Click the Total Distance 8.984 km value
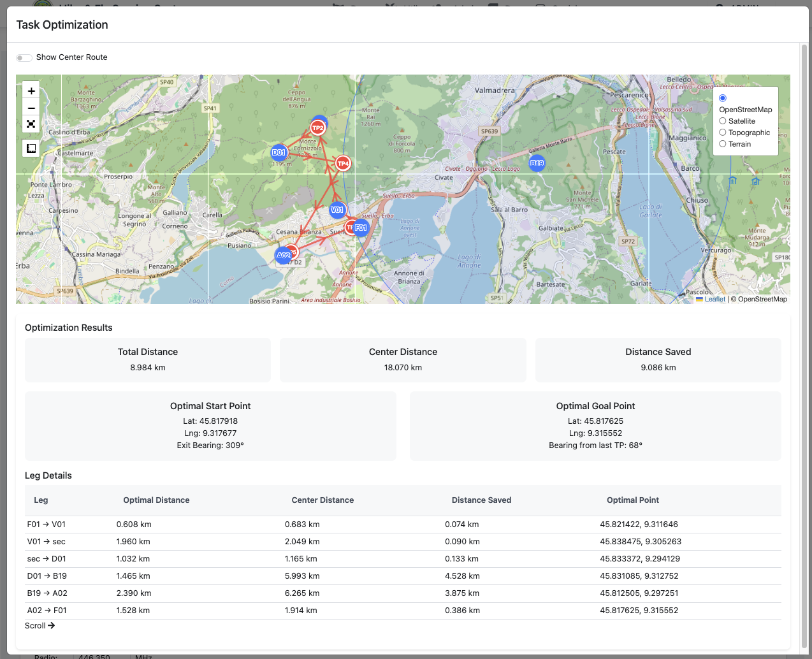The image size is (812, 659). [148, 368]
